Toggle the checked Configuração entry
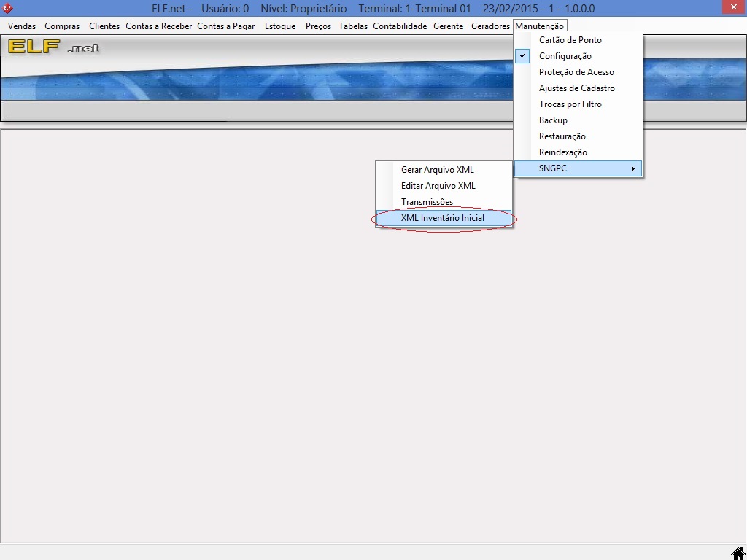 pyautogui.click(x=578, y=56)
